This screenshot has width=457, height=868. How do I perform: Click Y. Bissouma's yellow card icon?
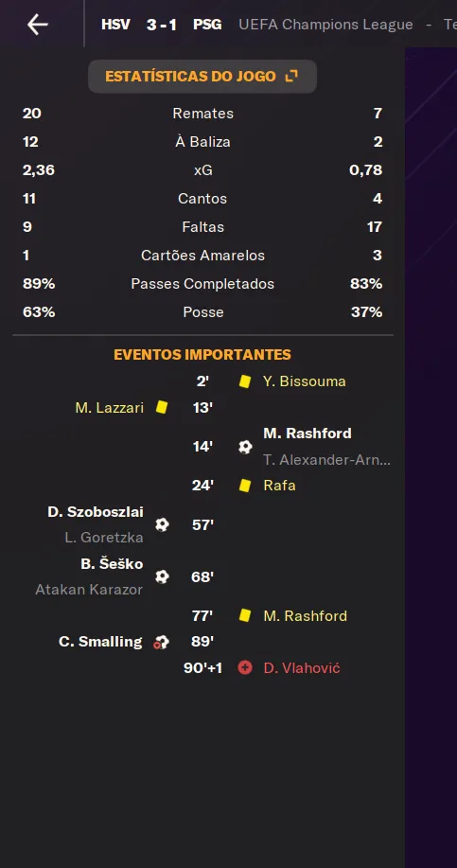[245, 381]
